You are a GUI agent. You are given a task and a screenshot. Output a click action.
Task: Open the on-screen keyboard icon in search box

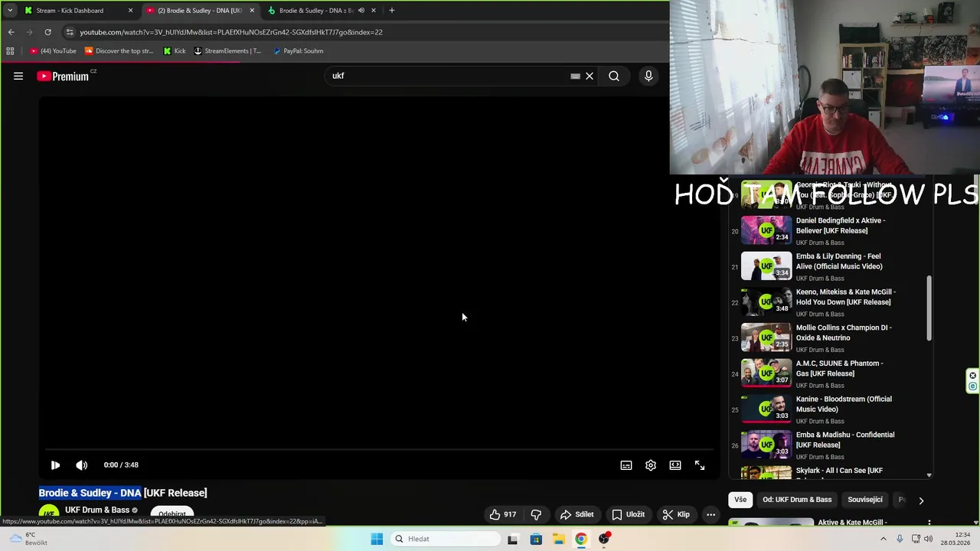[x=575, y=76]
